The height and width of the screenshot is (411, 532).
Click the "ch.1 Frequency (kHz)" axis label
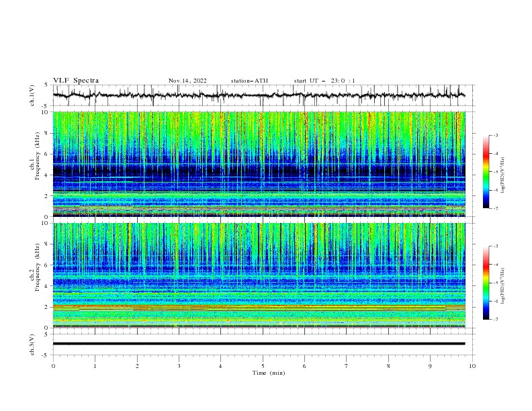[34, 156]
